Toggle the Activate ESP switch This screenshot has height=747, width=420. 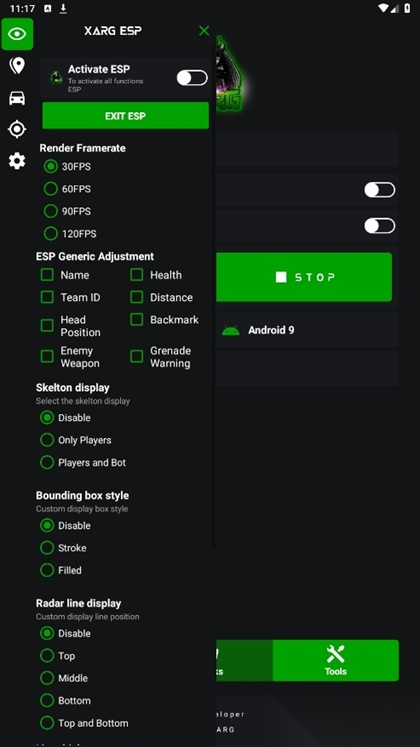(x=192, y=78)
